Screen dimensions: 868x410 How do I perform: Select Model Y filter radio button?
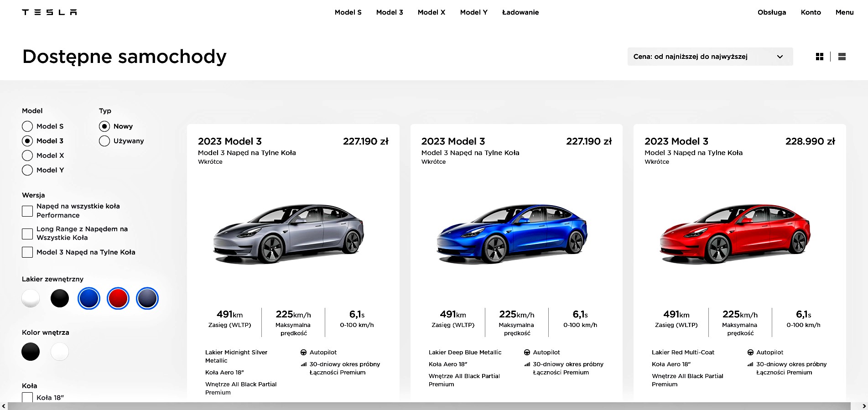tap(27, 170)
